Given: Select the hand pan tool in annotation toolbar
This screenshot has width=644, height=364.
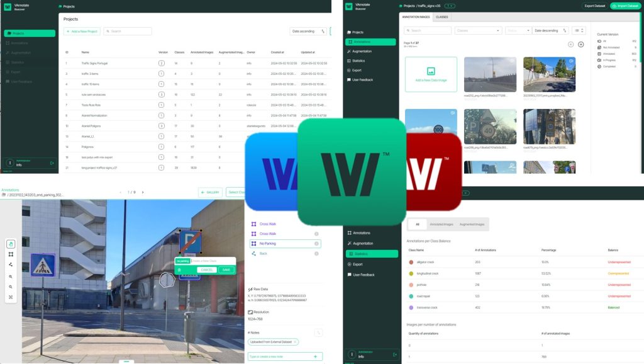Looking at the screenshot, I should 11,244.
